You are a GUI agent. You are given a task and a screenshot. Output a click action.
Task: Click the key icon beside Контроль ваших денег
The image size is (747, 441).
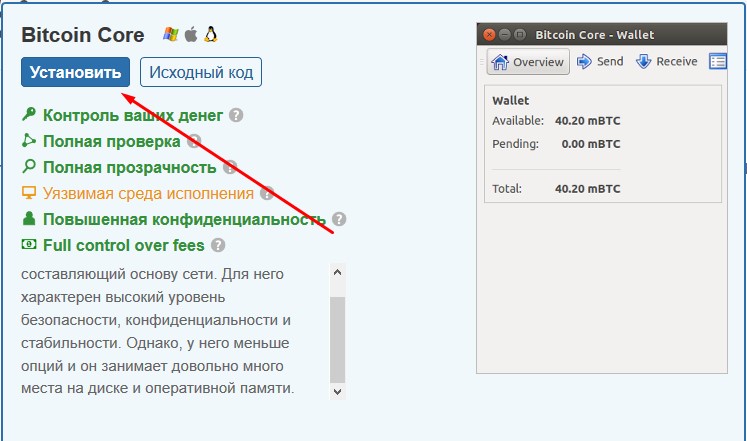pyautogui.click(x=29, y=114)
